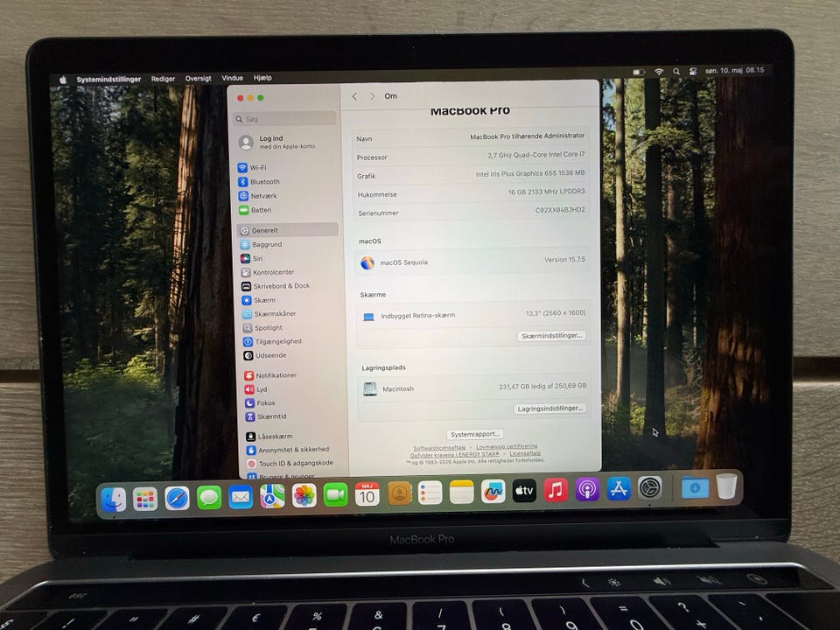The height and width of the screenshot is (630, 840).
Task: Open Podcasts app in the Dock
Action: 587,489
